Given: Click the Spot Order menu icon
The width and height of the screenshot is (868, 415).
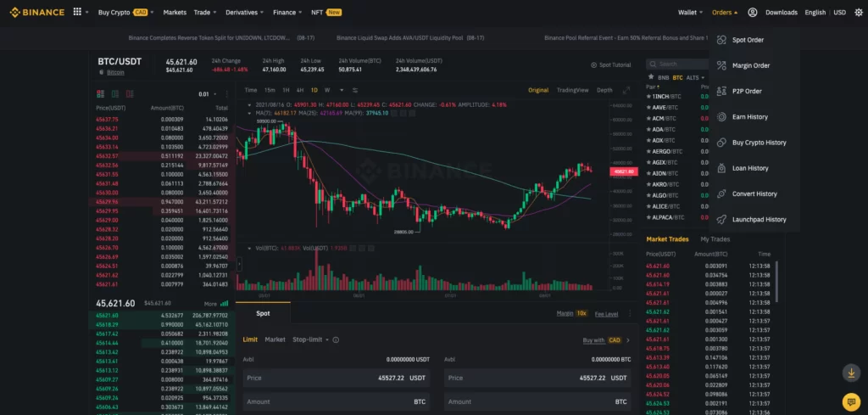Looking at the screenshot, I should tap(721, 40).
